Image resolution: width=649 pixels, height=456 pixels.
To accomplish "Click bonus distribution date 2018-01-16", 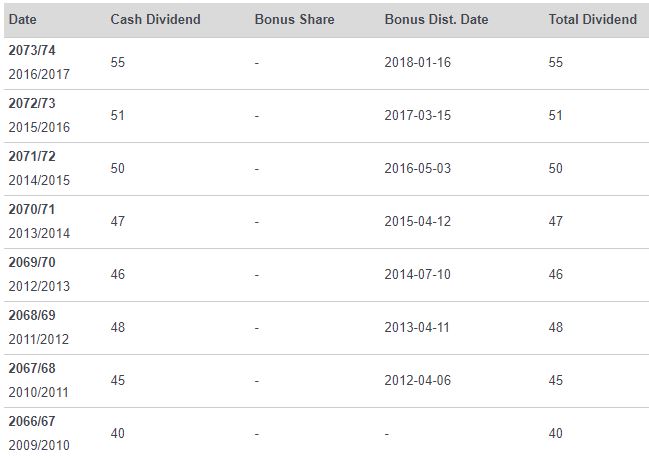I will (417, 62).
